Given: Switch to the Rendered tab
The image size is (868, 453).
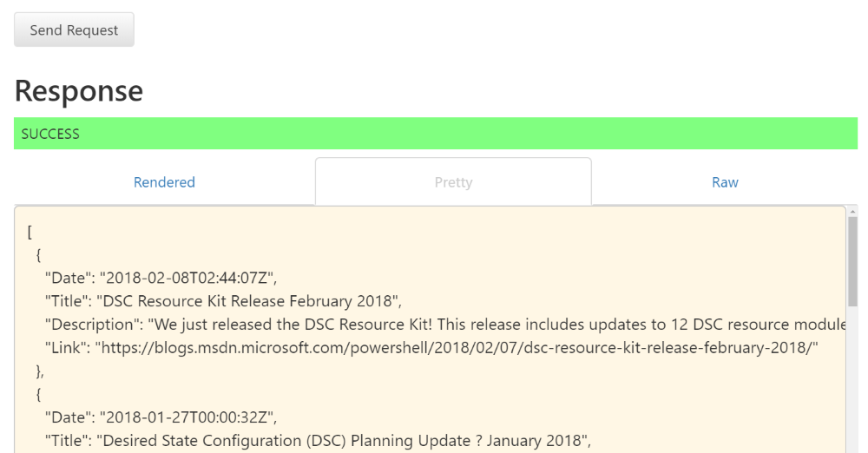Looking at the screenshot, I should (x=164, y=182).
